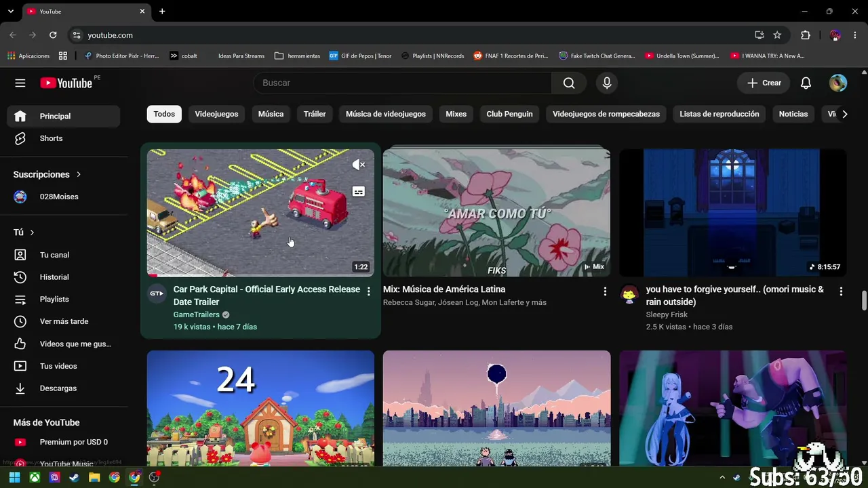Select the Videojuegos filter chip
This screenshot has height=488, width=868.
216,114
